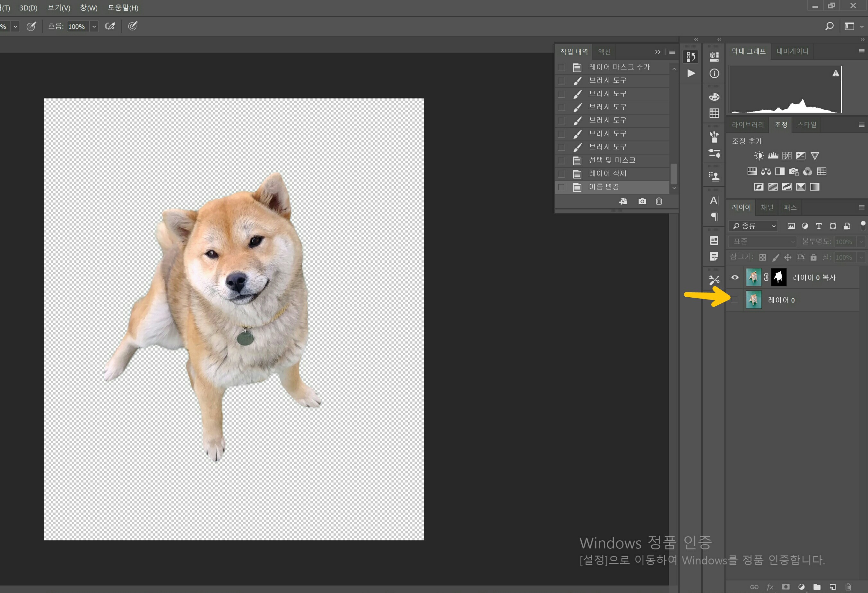This screenshot has height=593, width=868.
Task: Click the search magnifier icon
Action: pos(829,26)
